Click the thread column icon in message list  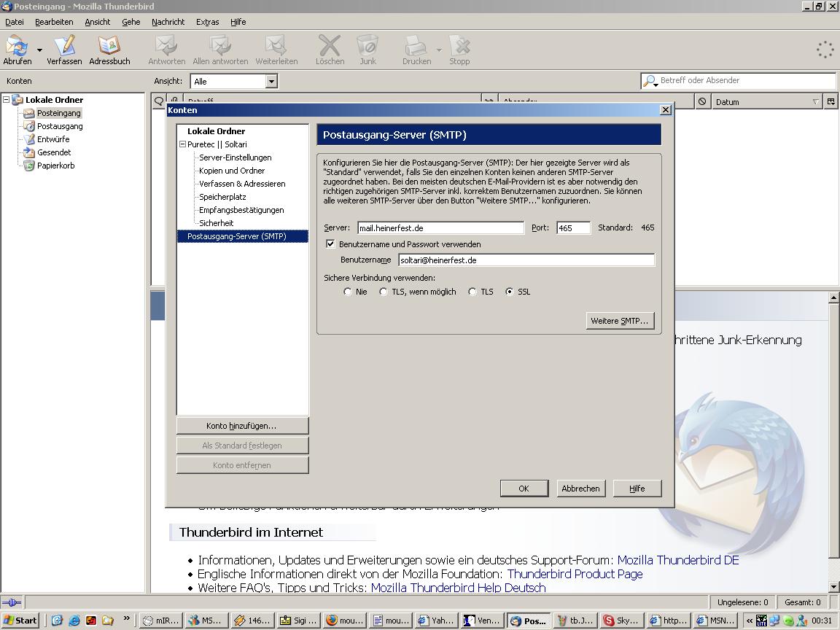pos(158,101)
